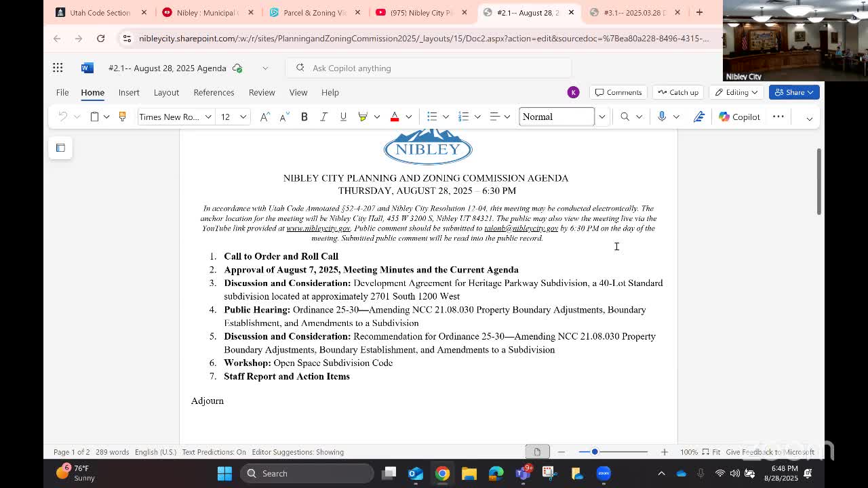Open the navigation pane icon at left

click(60, 148)
